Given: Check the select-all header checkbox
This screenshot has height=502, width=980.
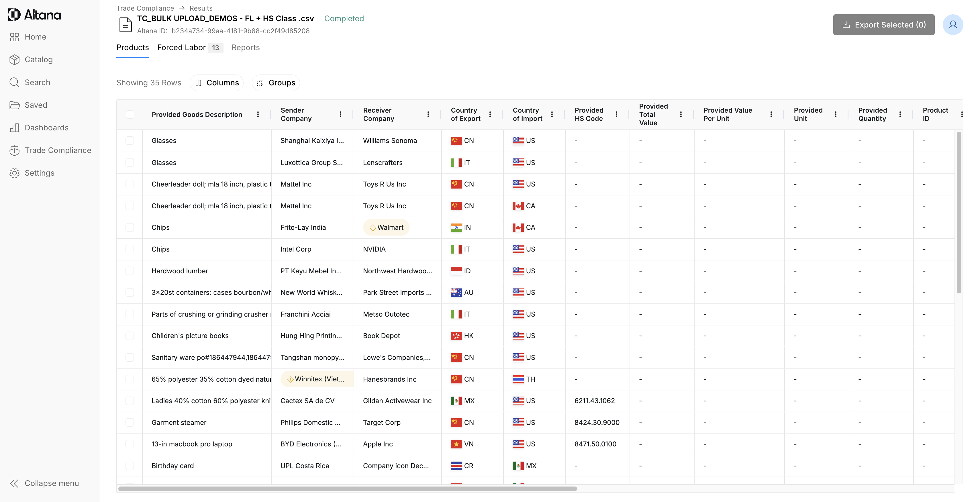Looking at the screenshot, I should 130,115.
